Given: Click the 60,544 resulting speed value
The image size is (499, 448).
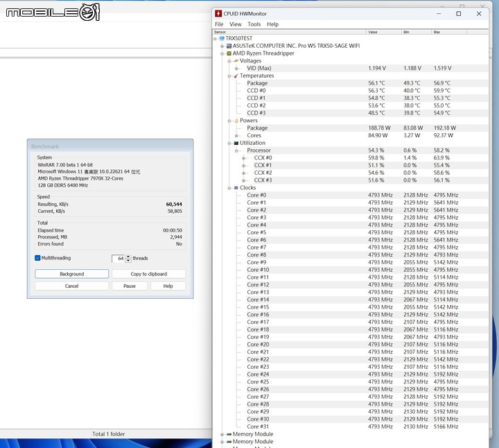Looking at the screenshot, I should (174, 204).
